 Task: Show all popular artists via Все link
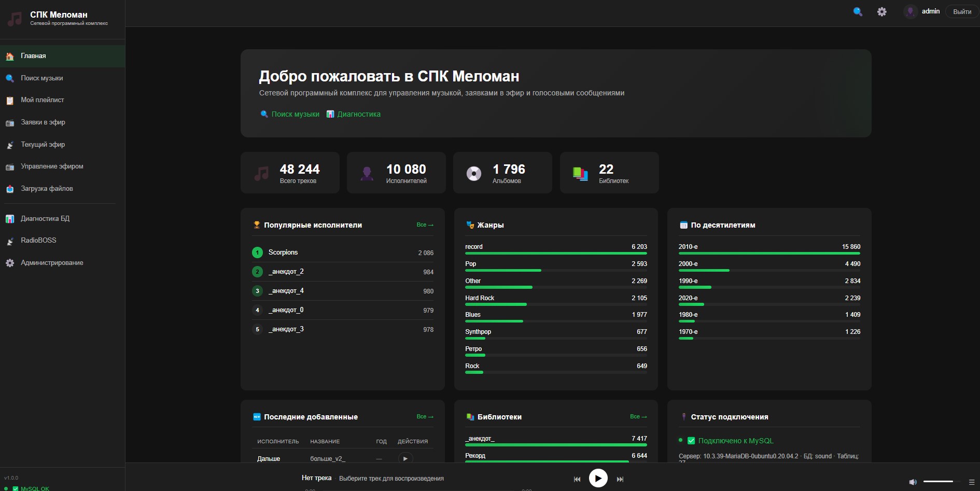(425, 225)
